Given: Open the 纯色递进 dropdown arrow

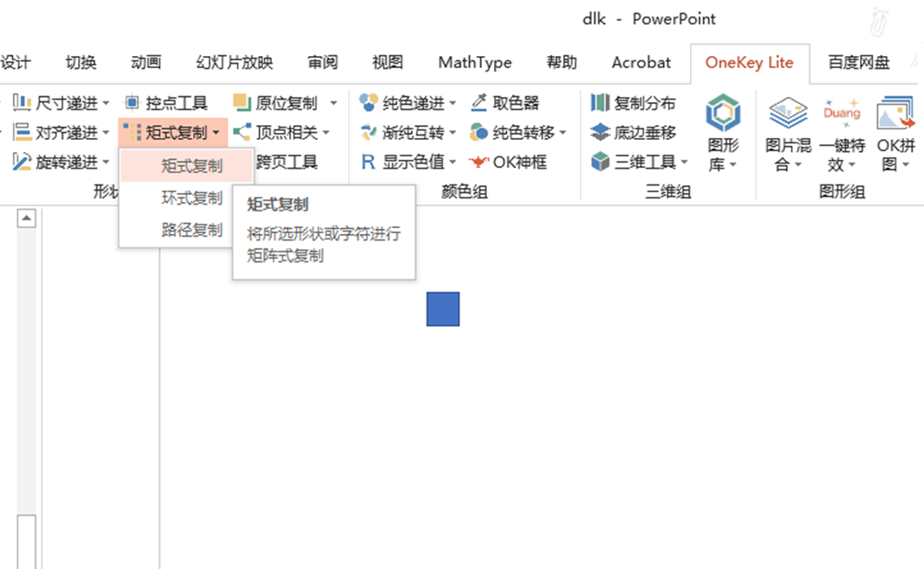Looking at the screenshot, I should pos(452,101).
